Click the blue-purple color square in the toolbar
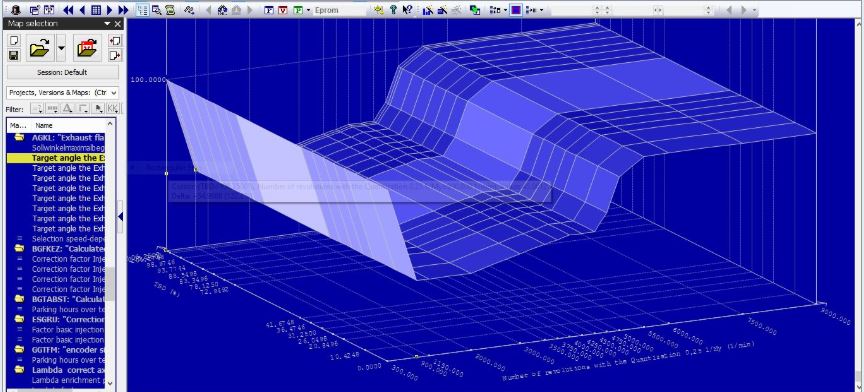This screenshot has width=864, height=392. (516, 10)
